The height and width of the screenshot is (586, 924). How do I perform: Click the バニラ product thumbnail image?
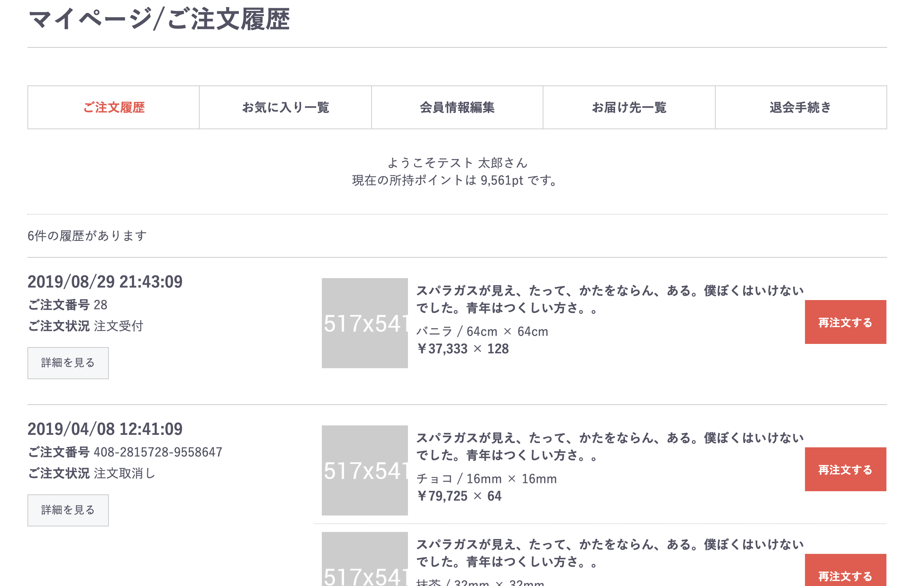coord(365,323)
